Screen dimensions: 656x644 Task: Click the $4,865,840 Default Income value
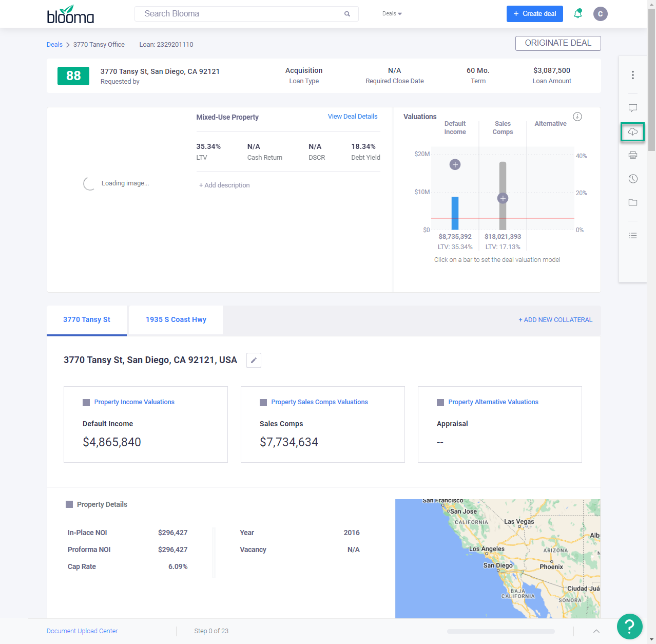(x=112, y=442)
